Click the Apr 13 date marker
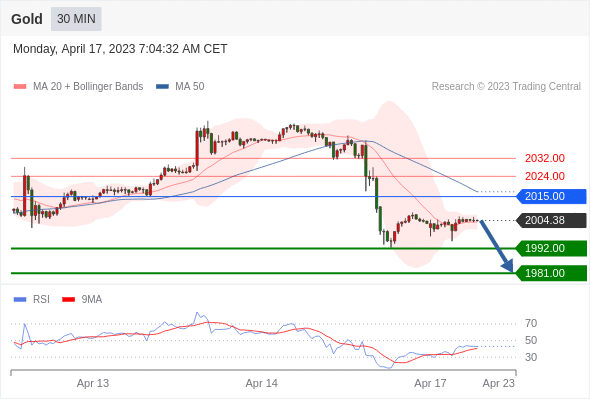 [x=93, y=383]
